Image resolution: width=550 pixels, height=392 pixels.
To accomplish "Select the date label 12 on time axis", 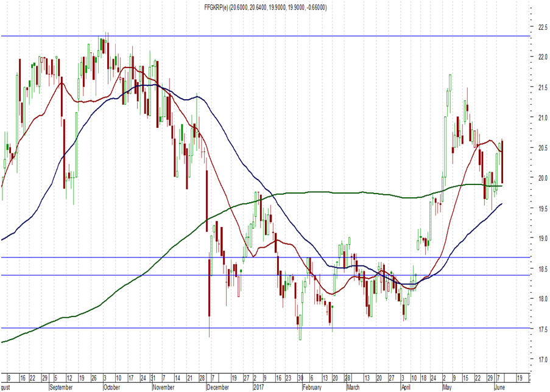I will pos(69,379).
